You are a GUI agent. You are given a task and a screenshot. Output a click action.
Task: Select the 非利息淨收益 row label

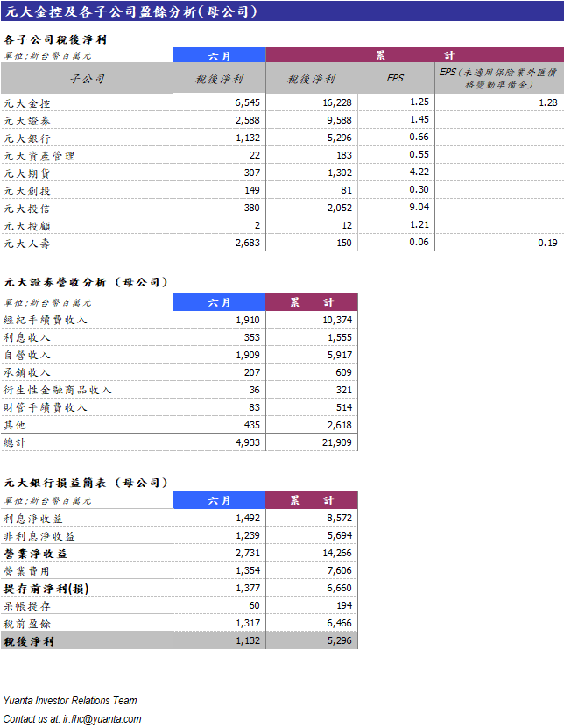click(x=39, y=536)
